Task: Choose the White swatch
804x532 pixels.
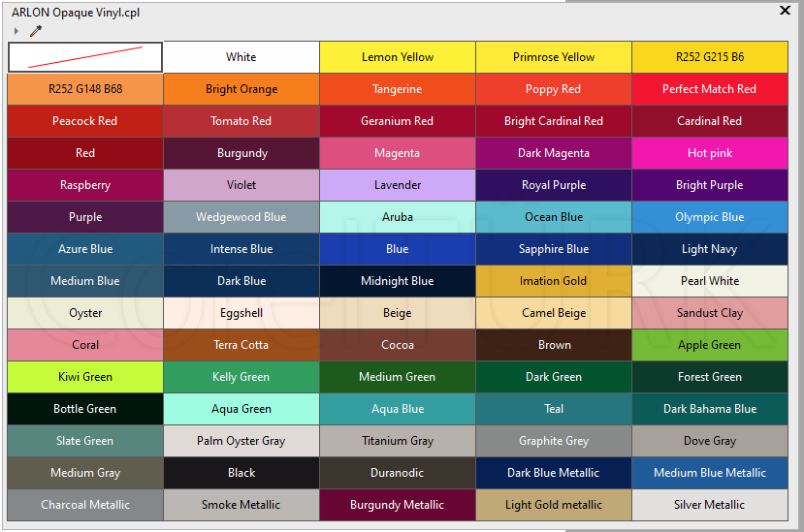Action: pos(241,57)
